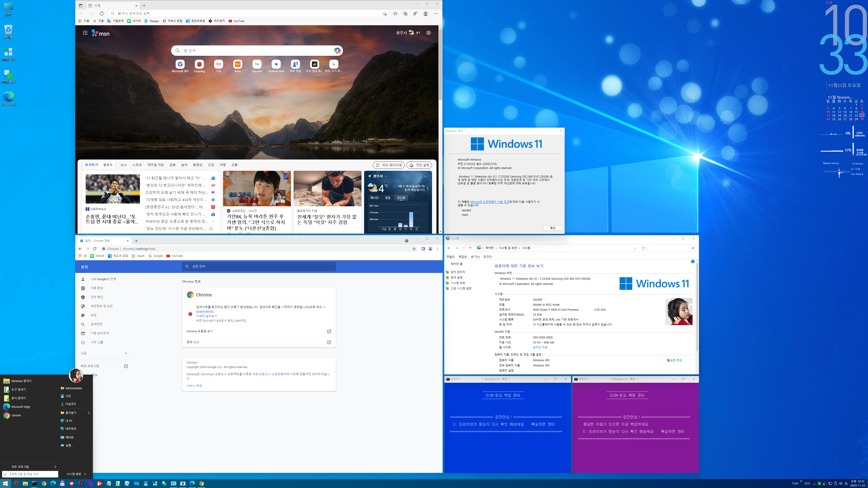Open Edge vertical tabs toggle icon
868x488 pixels.
[x=80, y=5]
